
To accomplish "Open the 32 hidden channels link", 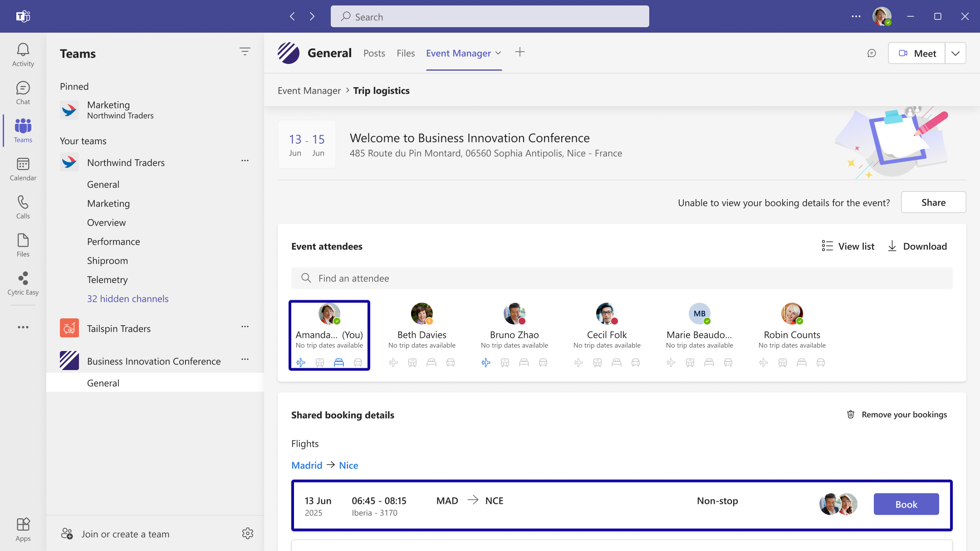I will point(127,298).
